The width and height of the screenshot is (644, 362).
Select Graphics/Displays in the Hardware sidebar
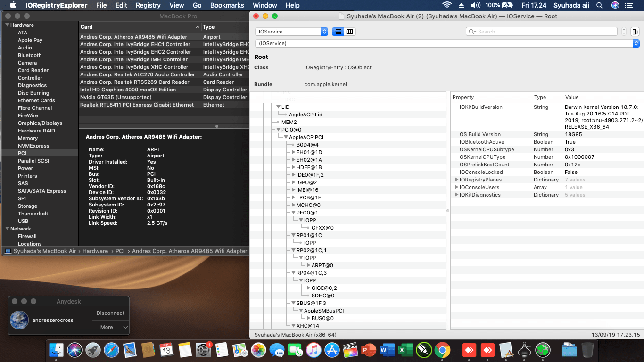tap(40, 123)
